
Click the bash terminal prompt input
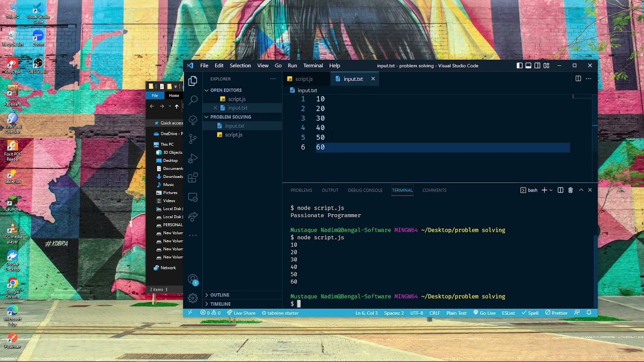(298, 304)
